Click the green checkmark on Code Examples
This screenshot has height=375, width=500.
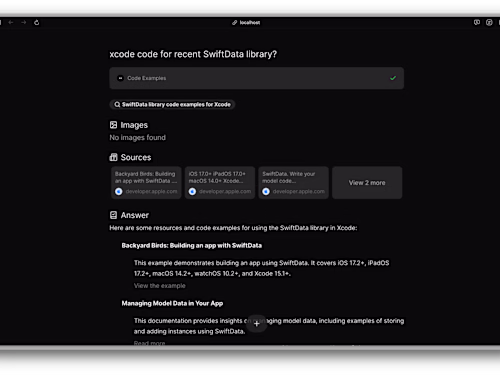pyautogui.click(x=393, y=78)
